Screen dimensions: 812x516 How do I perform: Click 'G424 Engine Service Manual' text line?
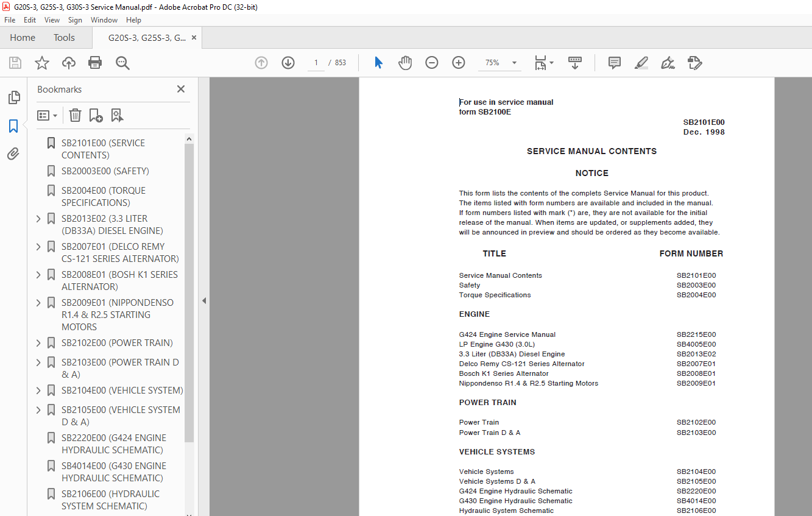507,334
